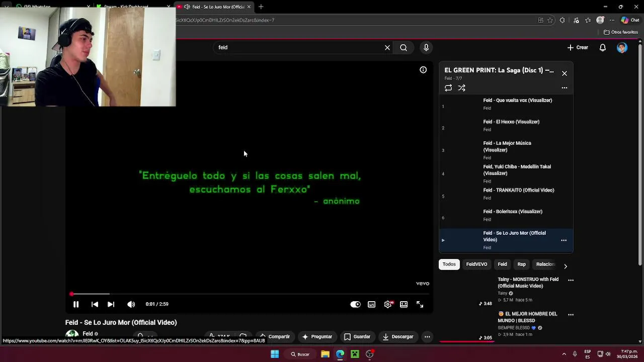
Task: Toggle the autoplay switch
Action: 355,304
